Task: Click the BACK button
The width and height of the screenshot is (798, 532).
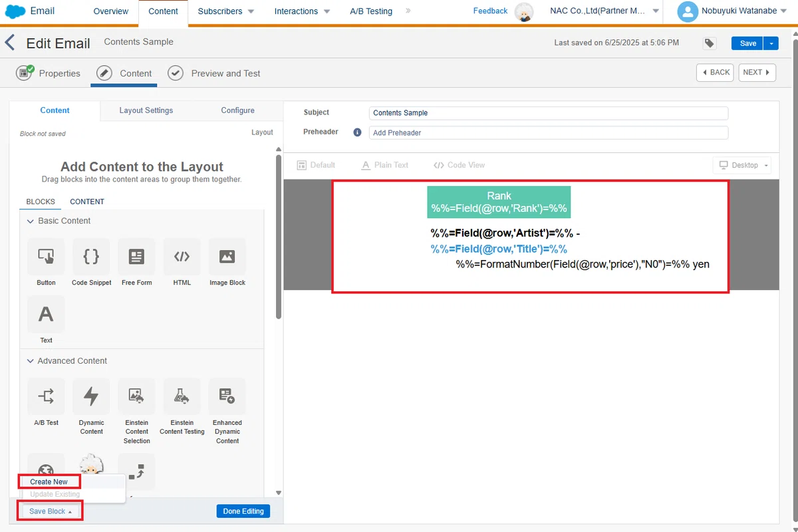Action: click(716, 72)
